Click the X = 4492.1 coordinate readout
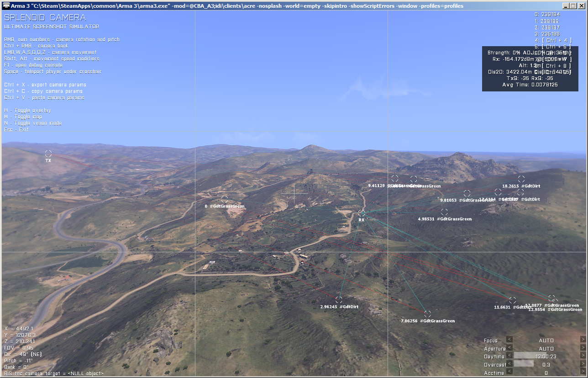588x378 pixels. click(x=19, y=329)
